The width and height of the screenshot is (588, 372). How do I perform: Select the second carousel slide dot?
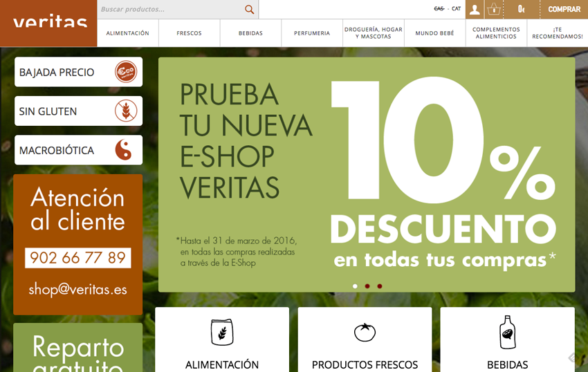pos(367,286)
